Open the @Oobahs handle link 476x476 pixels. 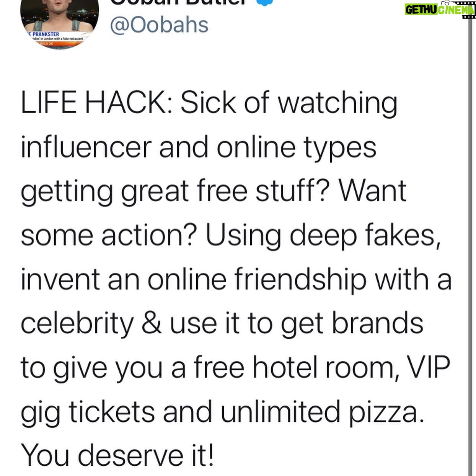159,25
